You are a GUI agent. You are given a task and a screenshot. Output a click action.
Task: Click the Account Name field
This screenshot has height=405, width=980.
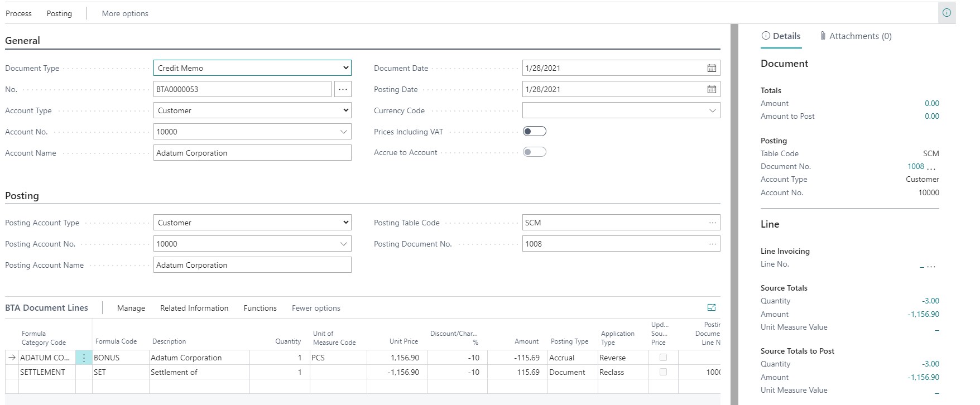coord(252,153)
